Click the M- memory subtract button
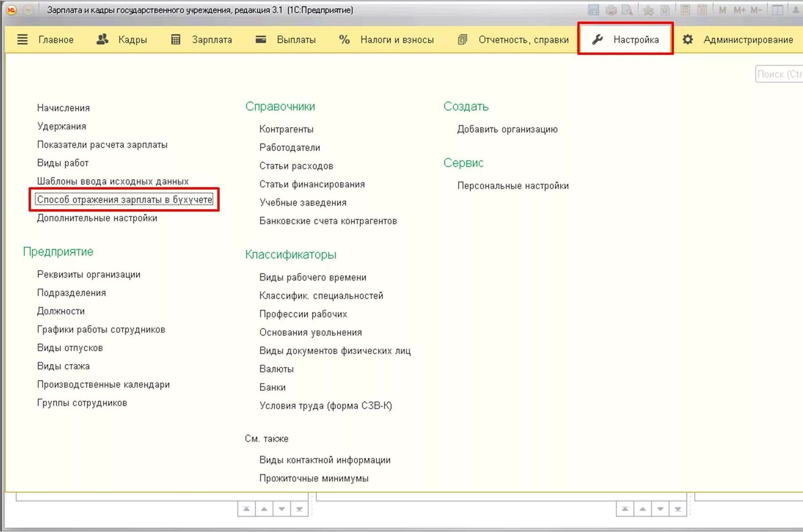The height and width of the screenshot is (532, 803). click(x=756, y=10)
